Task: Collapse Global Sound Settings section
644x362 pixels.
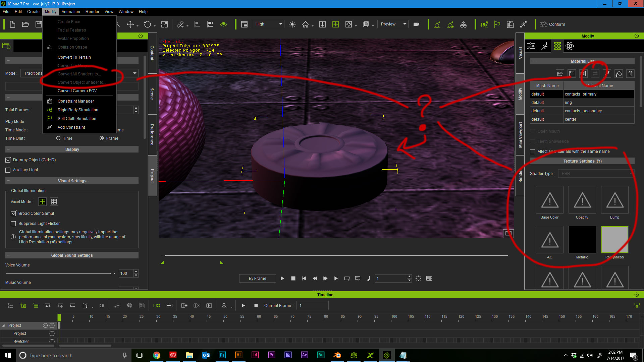Action: tap(8, 255)
